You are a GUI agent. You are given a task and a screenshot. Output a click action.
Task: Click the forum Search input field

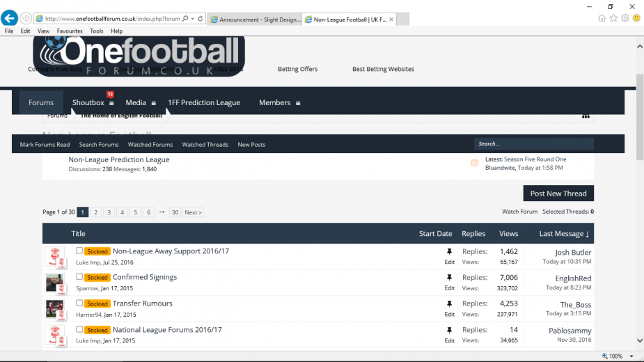coord(533,144)
